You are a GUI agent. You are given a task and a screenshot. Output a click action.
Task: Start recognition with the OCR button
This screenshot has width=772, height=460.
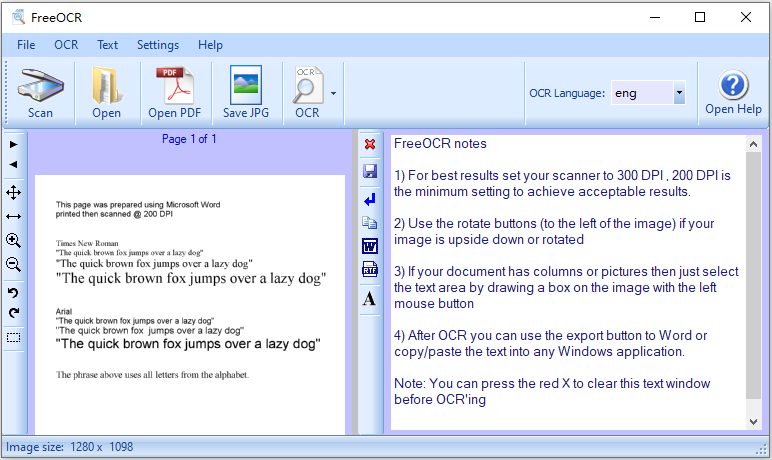(307, 93)
